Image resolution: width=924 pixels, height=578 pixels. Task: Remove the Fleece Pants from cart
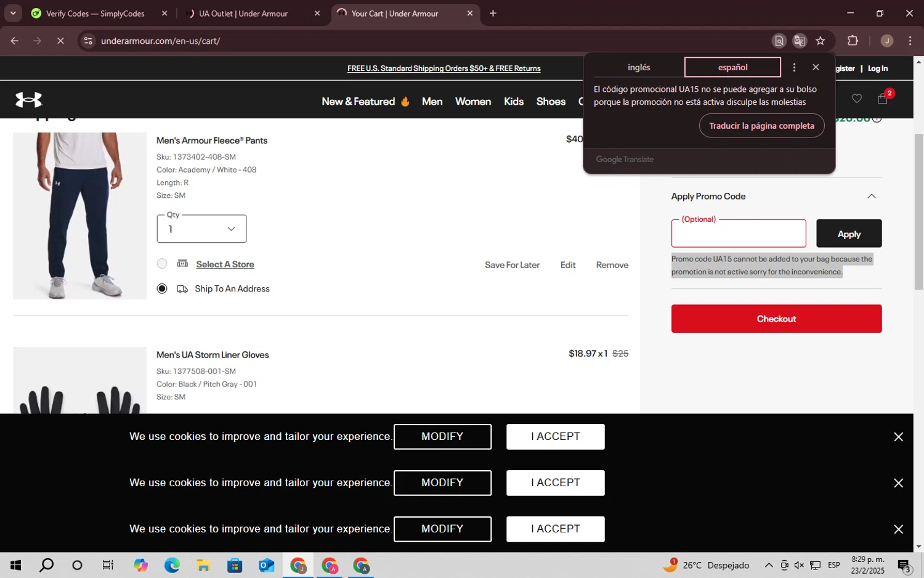coord(612,265)
